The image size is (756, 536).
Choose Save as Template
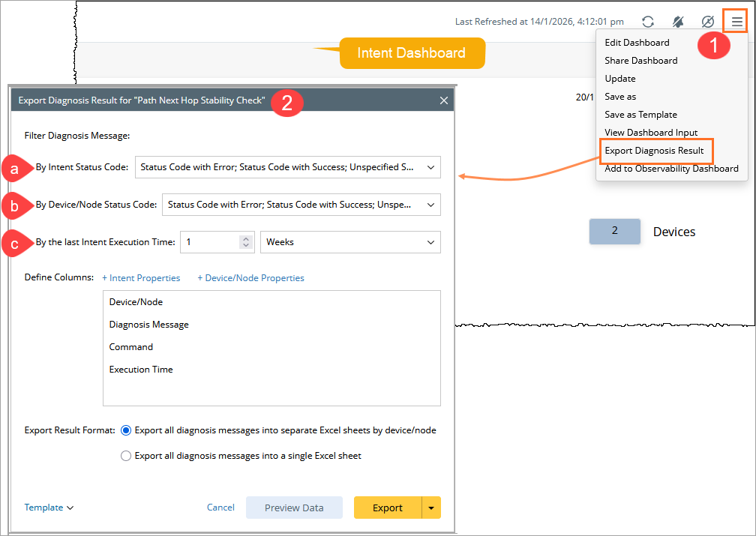[x=640, y=114]
